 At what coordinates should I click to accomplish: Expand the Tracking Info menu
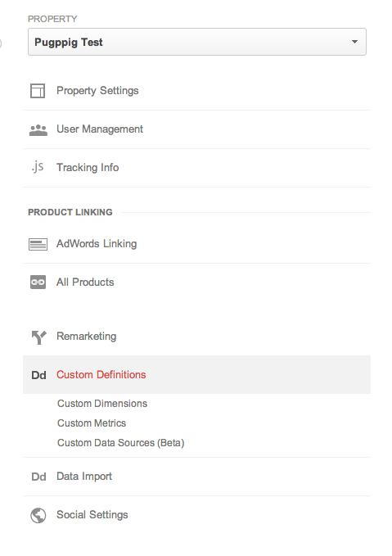[196, 168]
